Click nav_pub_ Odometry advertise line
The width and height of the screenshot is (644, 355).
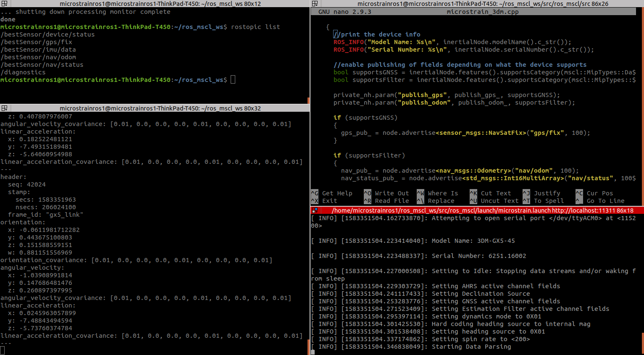[x=460, y=171]
